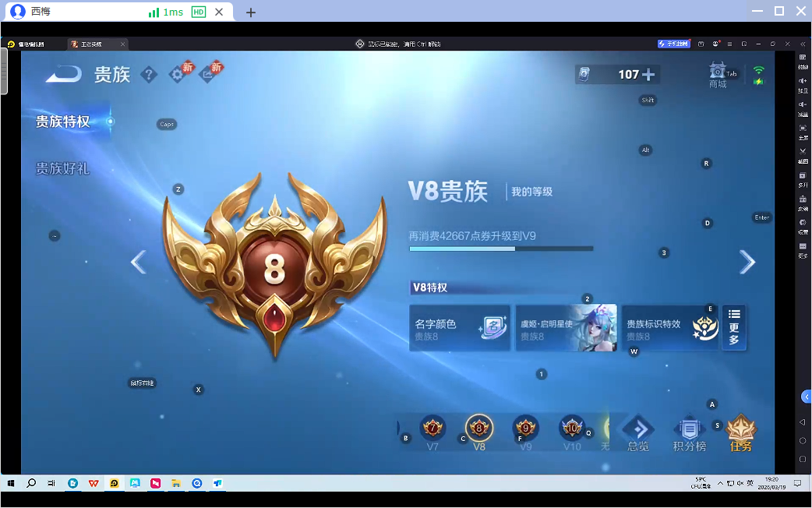Click the V9 upgrade progress bar

501,249
